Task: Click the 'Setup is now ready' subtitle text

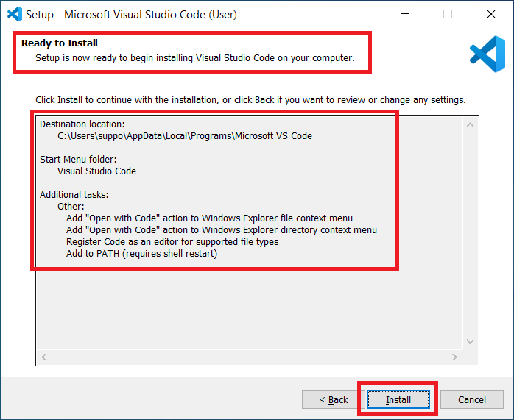Action: [195, 58]
